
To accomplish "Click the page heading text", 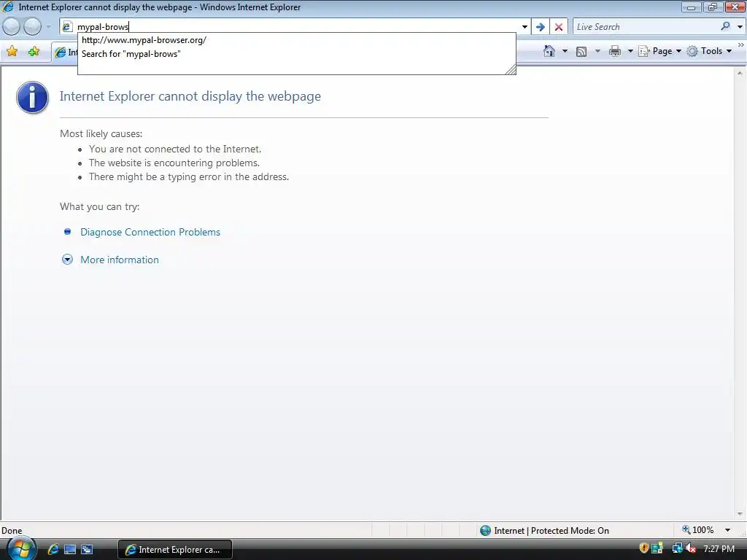I will click(x=190, y=96).
